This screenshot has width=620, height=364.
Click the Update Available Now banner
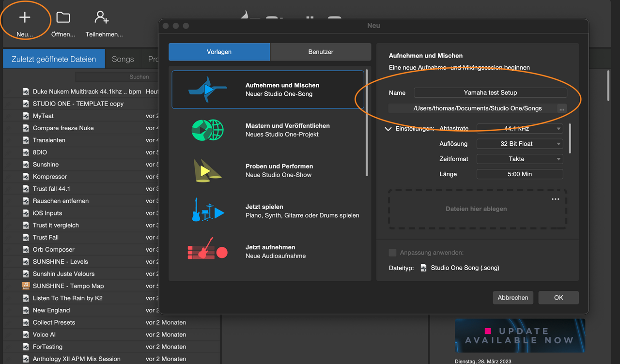(x=520, y=335)
